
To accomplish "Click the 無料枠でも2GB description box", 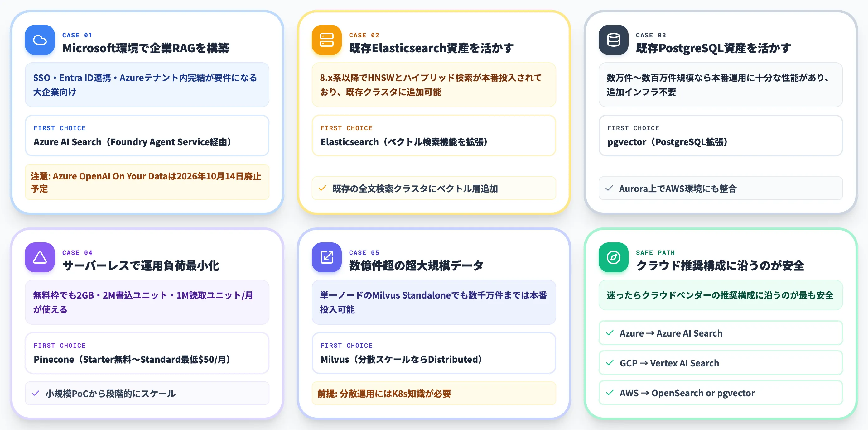I will pyautogui.click(x=147, y=302).
